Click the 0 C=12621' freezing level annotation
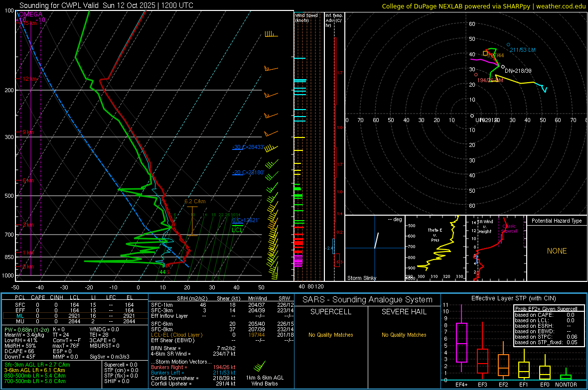Image resolution: width=588 pixels, height=390 pixels. (245, 220)
